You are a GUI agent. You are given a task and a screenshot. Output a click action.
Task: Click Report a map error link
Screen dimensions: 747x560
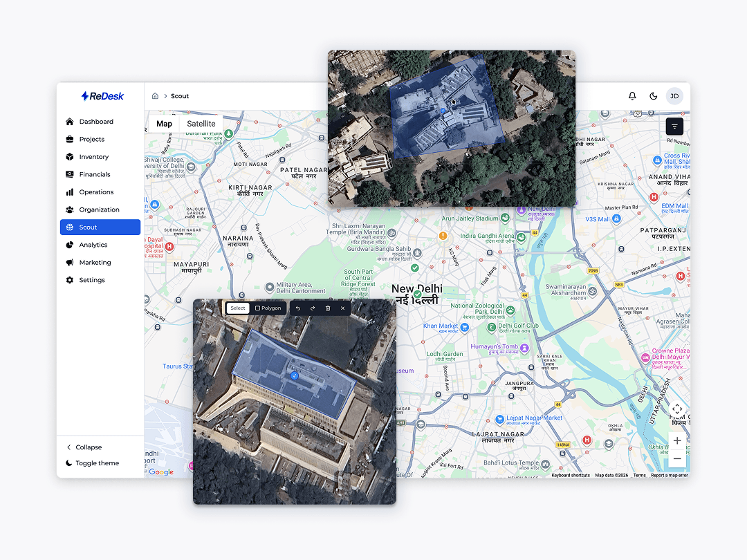coord(670,475)
